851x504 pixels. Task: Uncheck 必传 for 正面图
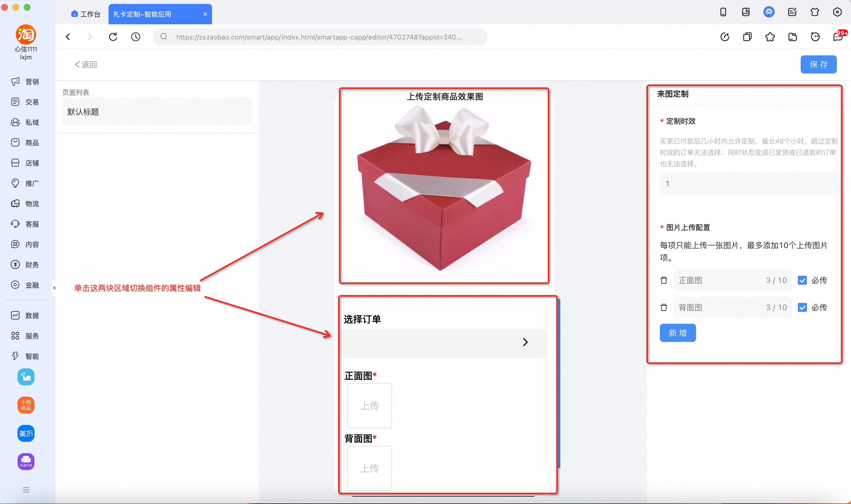tap(802, 280)
